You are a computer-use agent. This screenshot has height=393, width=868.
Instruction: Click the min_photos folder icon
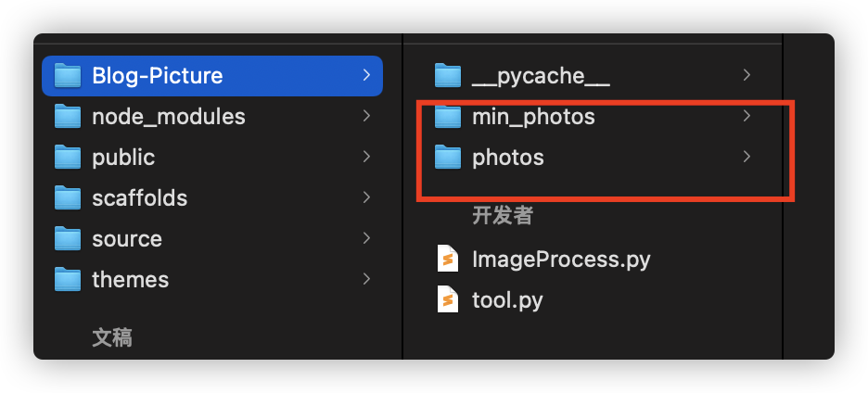pyautogui.click(x=448, y=116)
